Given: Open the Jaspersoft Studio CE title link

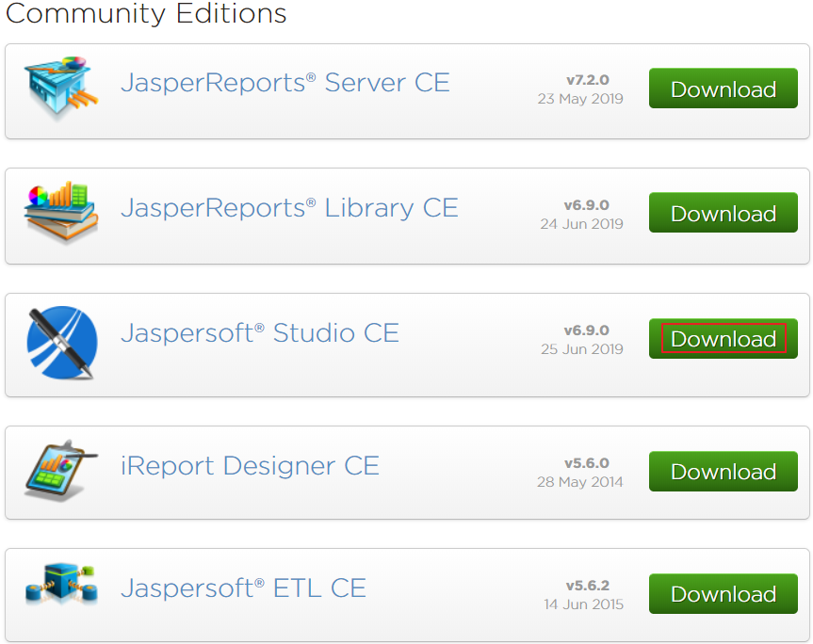Looking at the screenshot, I should pos(260,332).
